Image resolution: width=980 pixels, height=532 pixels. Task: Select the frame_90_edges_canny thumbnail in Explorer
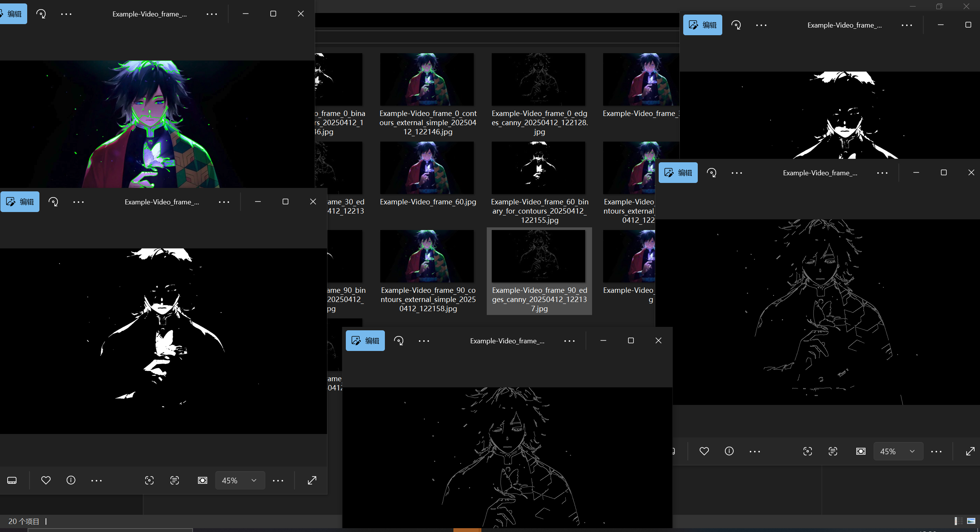(x=538, y=256)
